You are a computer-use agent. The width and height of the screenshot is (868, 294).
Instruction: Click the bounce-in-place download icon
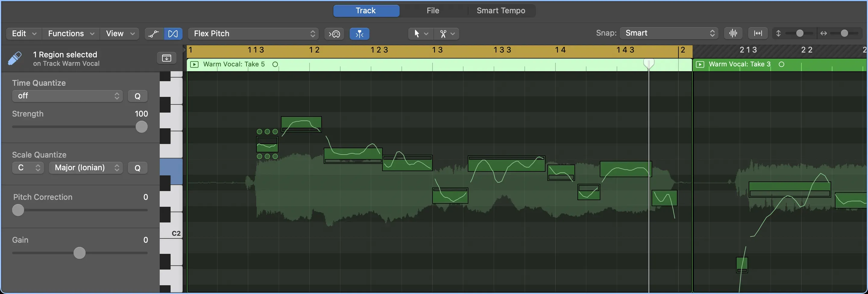pos(166,58)
